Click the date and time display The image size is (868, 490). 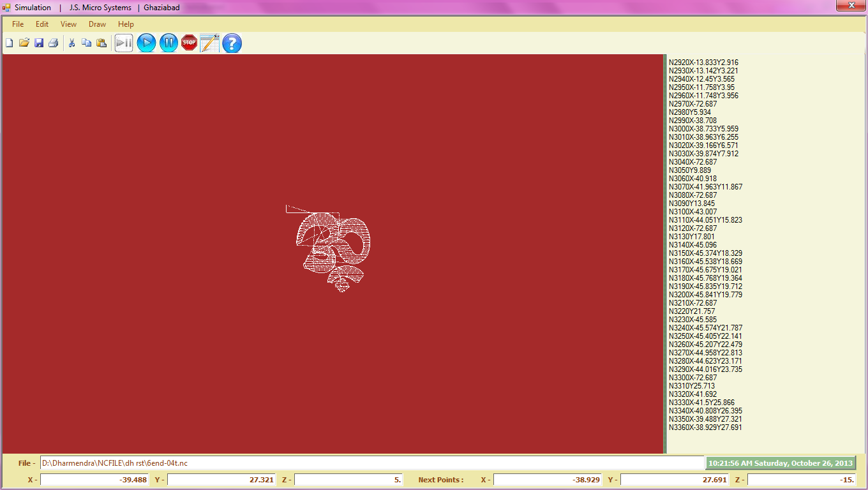click(781, 463)
